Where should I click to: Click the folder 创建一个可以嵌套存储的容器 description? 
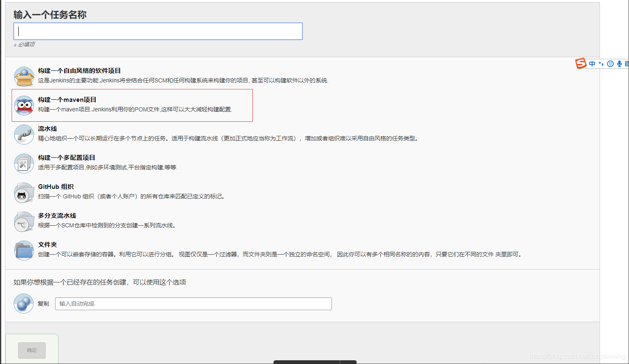tap(281, 254)
